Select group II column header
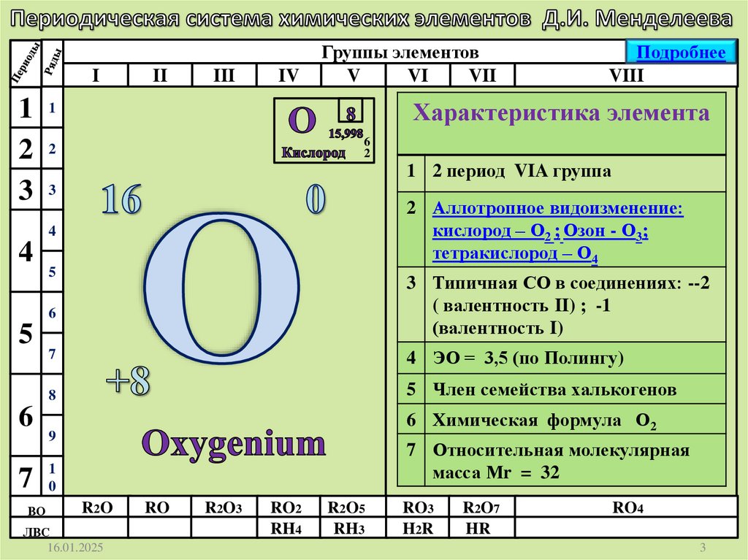The height and width of the screenshot is (560, 748). coord(160,75)
